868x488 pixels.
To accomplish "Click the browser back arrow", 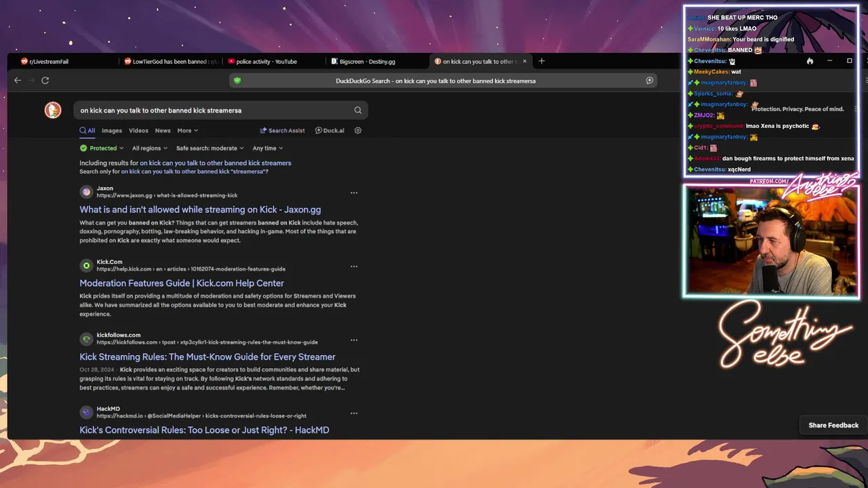I will [18, 80].
